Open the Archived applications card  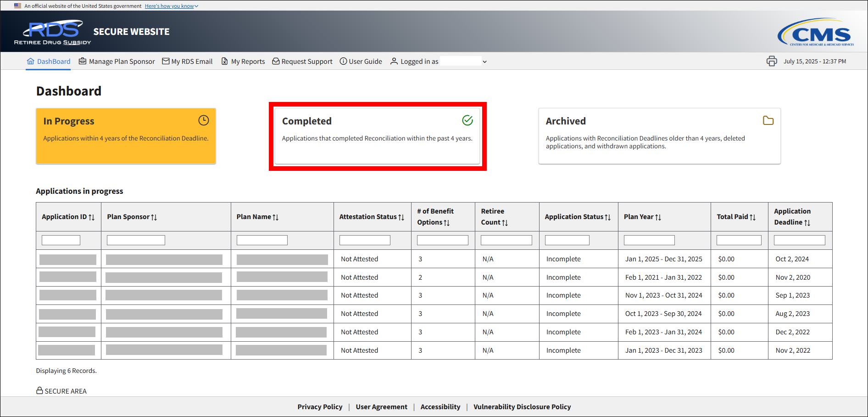659,136
